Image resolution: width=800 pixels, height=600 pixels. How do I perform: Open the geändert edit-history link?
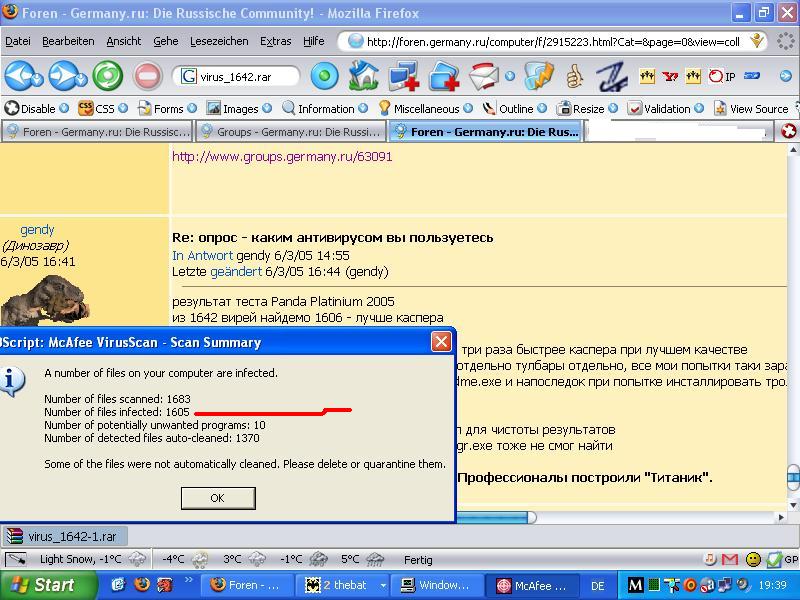coord(236,272)
